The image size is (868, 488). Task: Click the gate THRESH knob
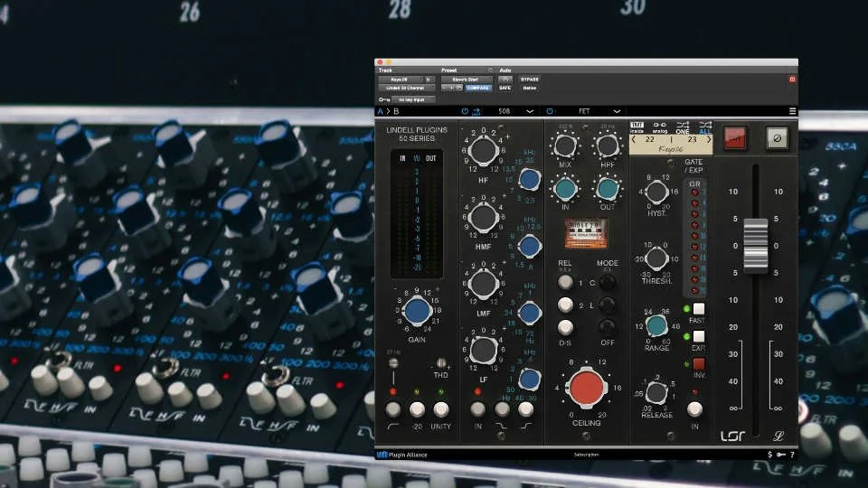point(656,258)
